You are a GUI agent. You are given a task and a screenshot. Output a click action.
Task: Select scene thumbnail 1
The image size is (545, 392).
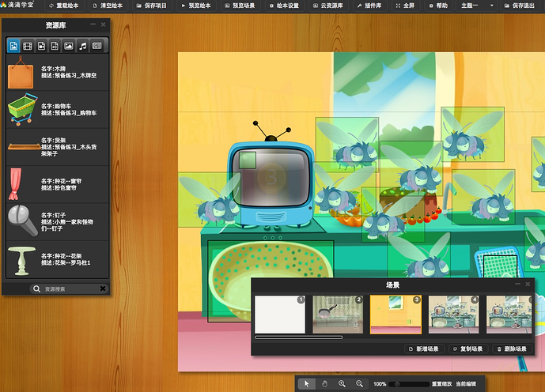(280, 315)
